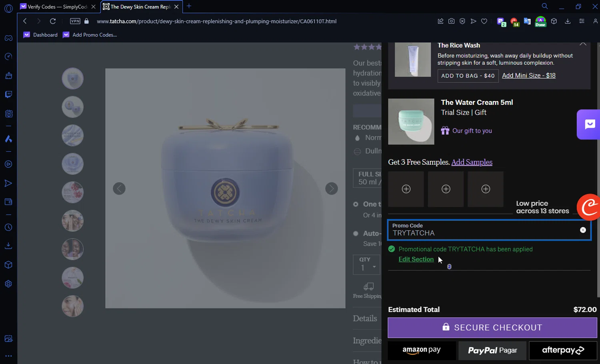
Task: Select the fifth thumbnail with red flowers
Action: pos(73,192)
